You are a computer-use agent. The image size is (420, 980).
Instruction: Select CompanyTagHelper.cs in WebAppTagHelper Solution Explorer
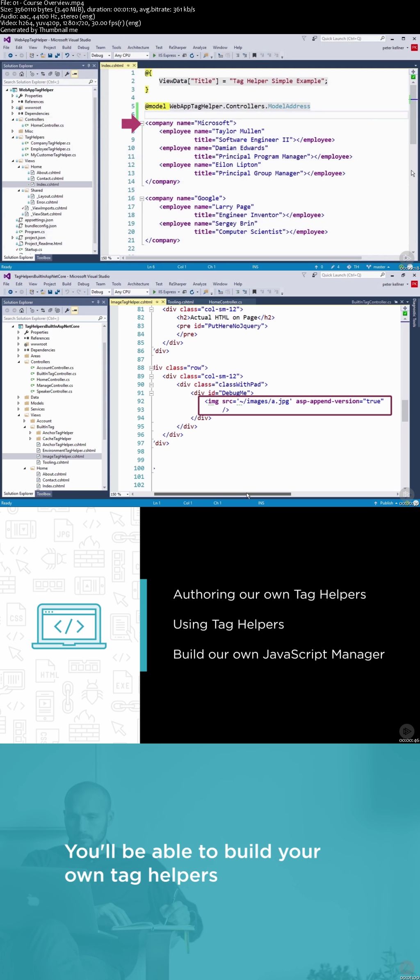[50, 143]
